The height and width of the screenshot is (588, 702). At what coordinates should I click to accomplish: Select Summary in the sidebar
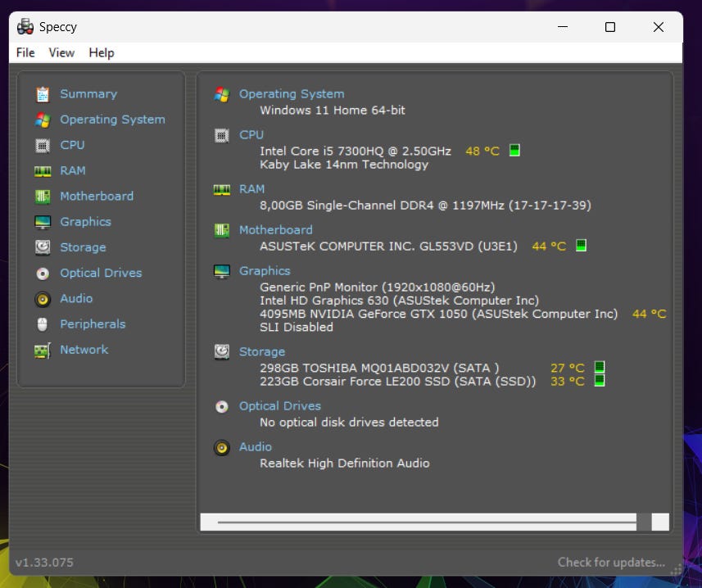click(88, 94)
